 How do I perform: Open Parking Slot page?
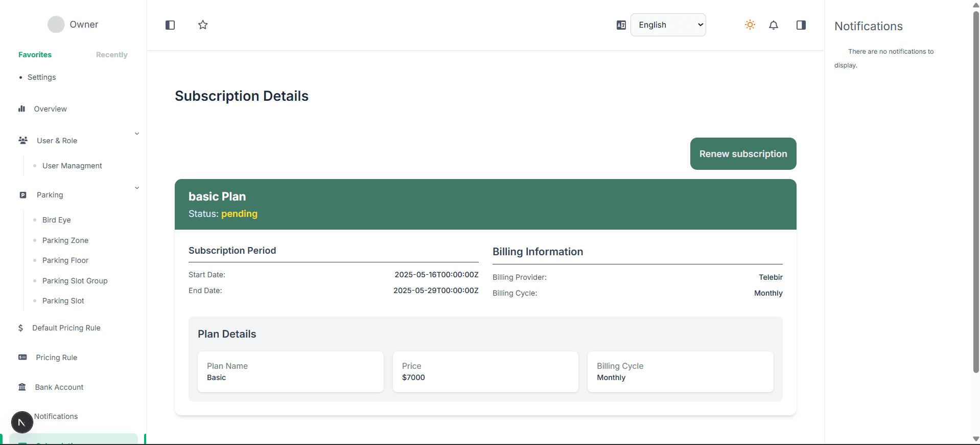[x=63, y=301]
